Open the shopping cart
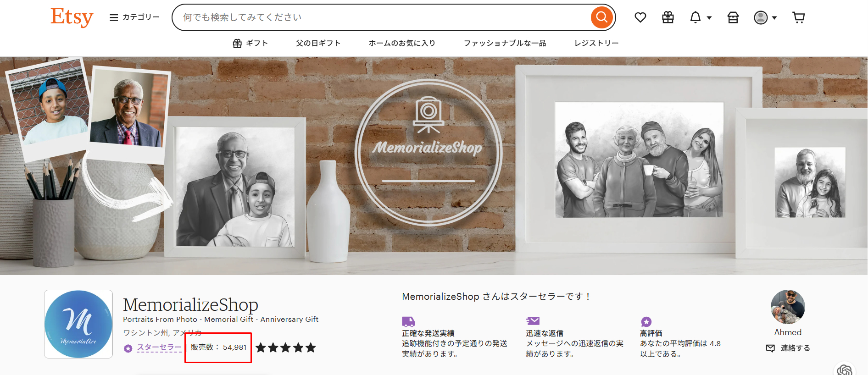The image size is (868, 375). click(798, 17)
